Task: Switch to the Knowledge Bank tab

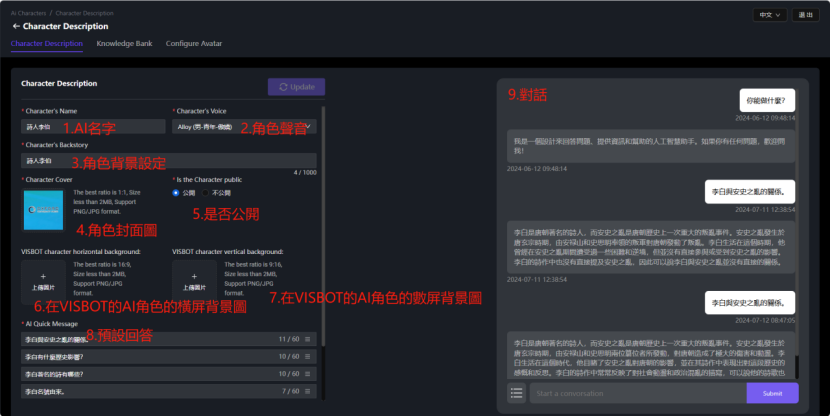Action: 124,44
